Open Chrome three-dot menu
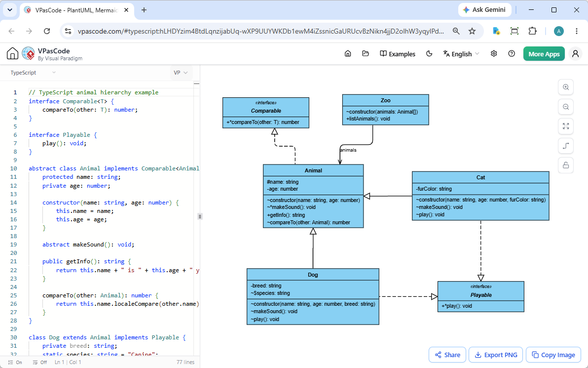Screen dimensions: 588x368 point(577,31)
